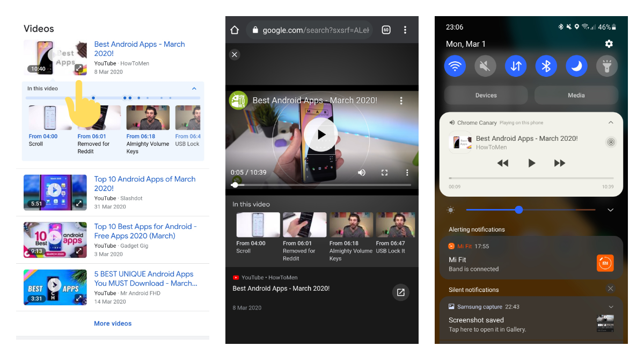
Task: Click the More videos link
Action: coord(113,323)
